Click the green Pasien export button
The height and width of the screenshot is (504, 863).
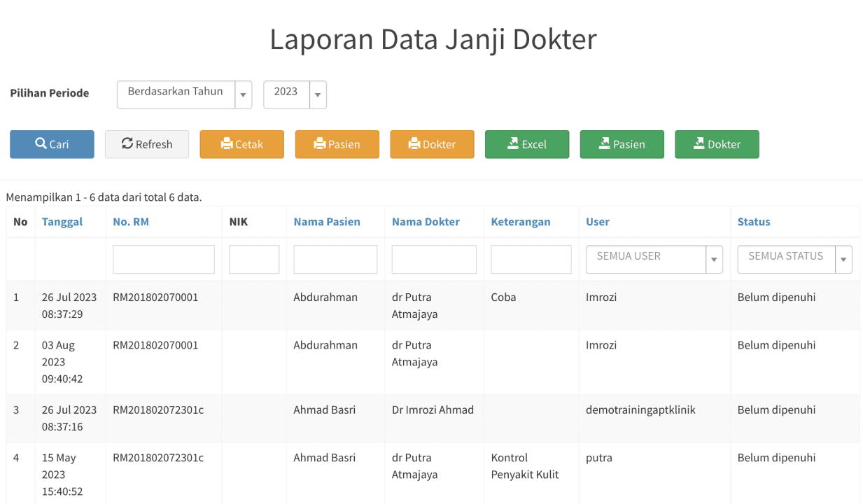pyautogui.click(x=622, y=144)
